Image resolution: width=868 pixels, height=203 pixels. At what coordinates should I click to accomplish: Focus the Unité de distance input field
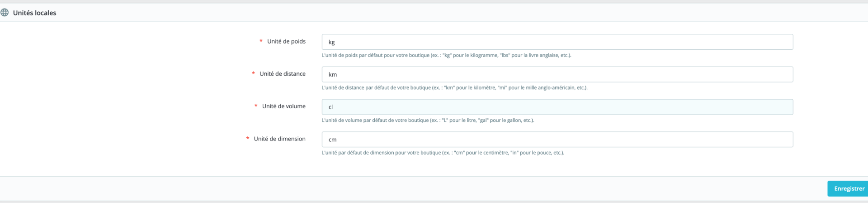tap(557, 74)
